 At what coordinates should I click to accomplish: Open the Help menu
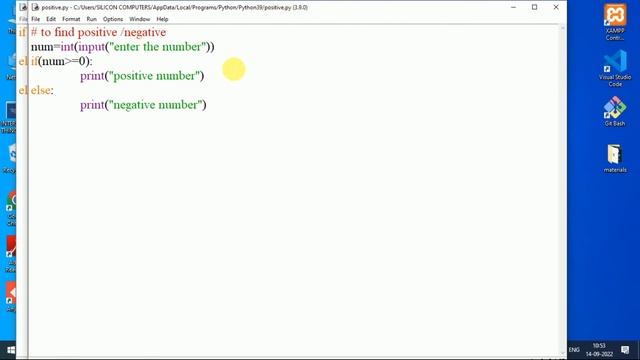click(x=162, y=19)
